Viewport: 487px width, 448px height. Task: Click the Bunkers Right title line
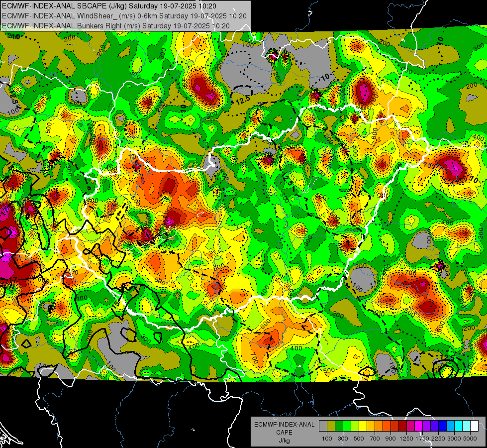(x=116, y=26)
